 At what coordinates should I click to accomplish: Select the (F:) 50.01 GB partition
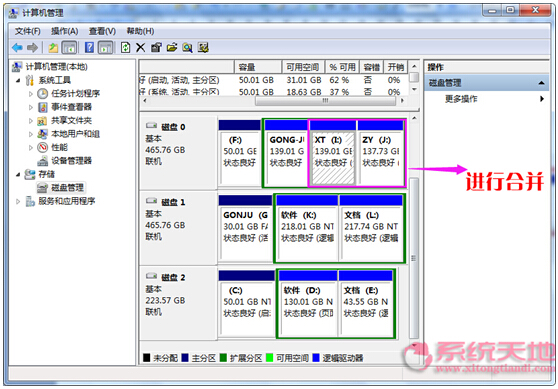coord(239,152)
